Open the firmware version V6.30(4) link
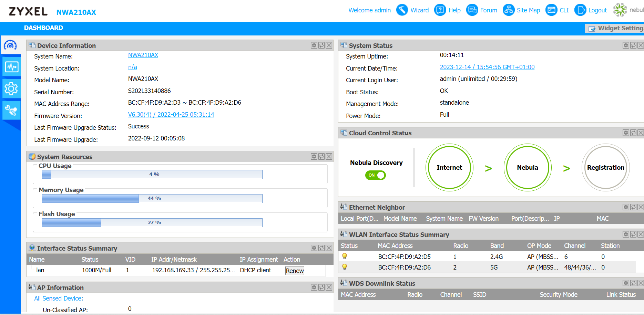 (171, 114)
